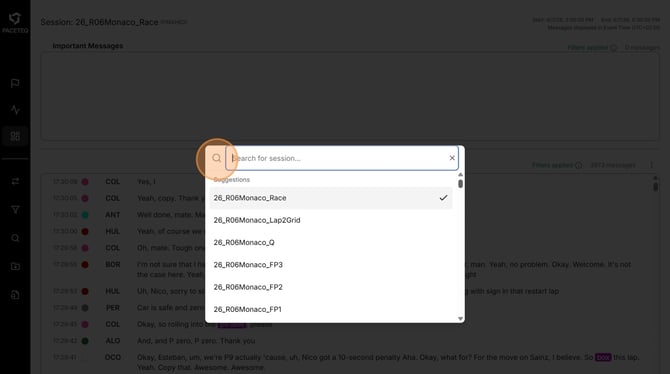The height and width of the screenshot is (374, 670).
Task: Click the green color dot on the ANT row
Action: tap(85, 215)
